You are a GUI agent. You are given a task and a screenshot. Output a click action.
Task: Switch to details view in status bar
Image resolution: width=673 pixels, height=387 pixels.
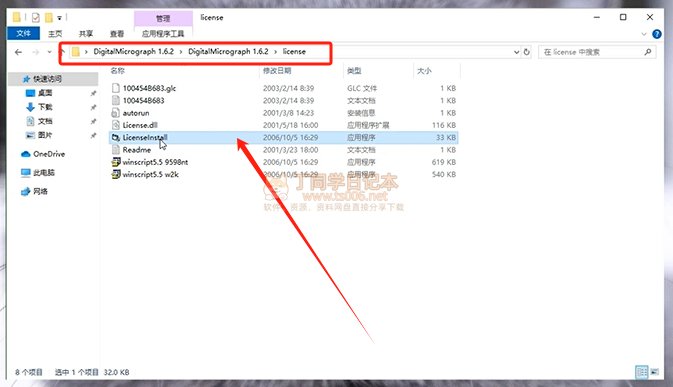642,372
